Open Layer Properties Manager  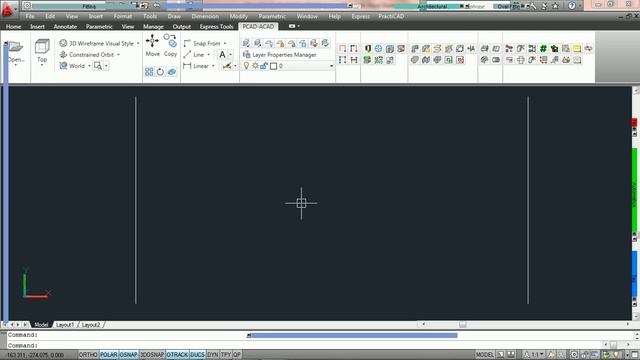coord(280,55)
